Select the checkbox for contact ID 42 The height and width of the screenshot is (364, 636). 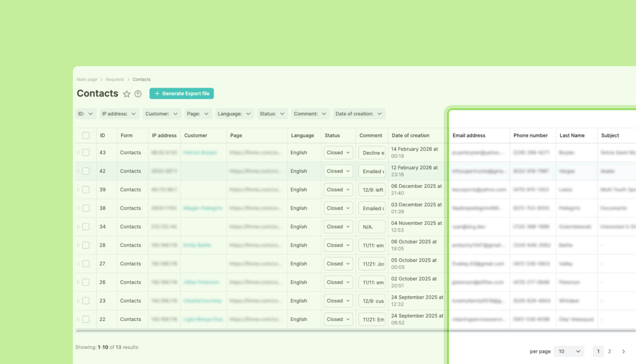[86, 171]
